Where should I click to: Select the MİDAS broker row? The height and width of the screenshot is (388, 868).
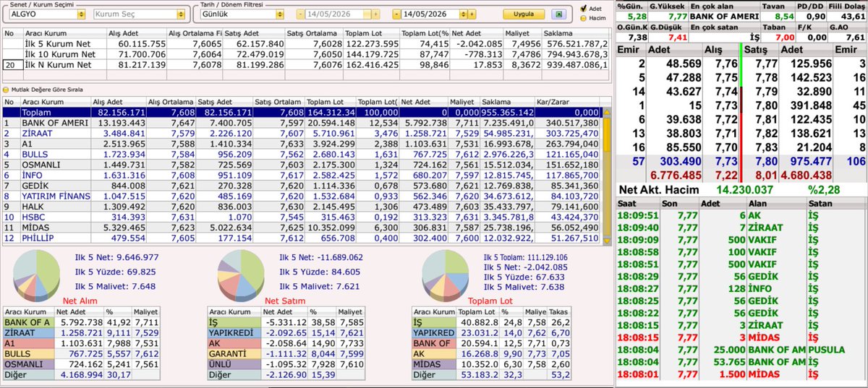click(x=302, y=227)
